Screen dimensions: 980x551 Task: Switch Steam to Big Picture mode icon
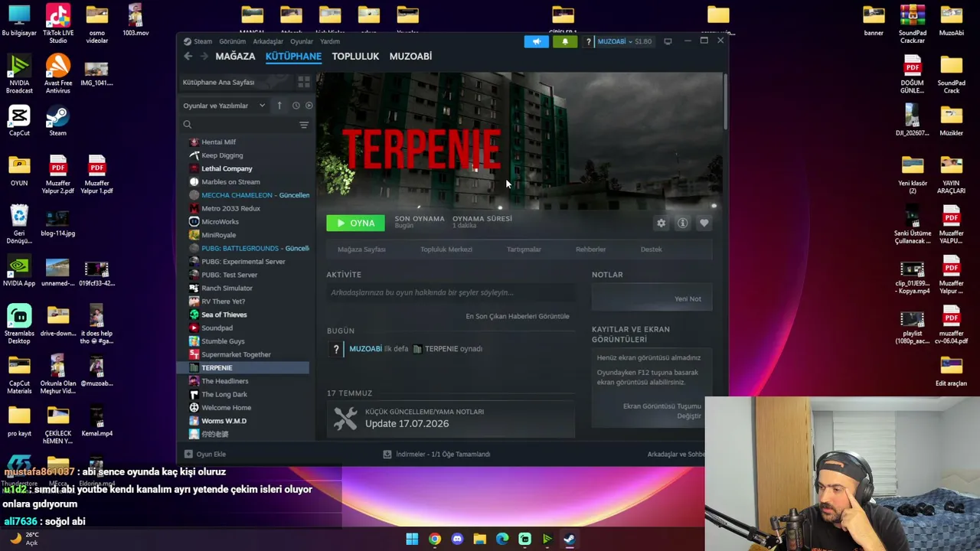click(x=668, y=41)
